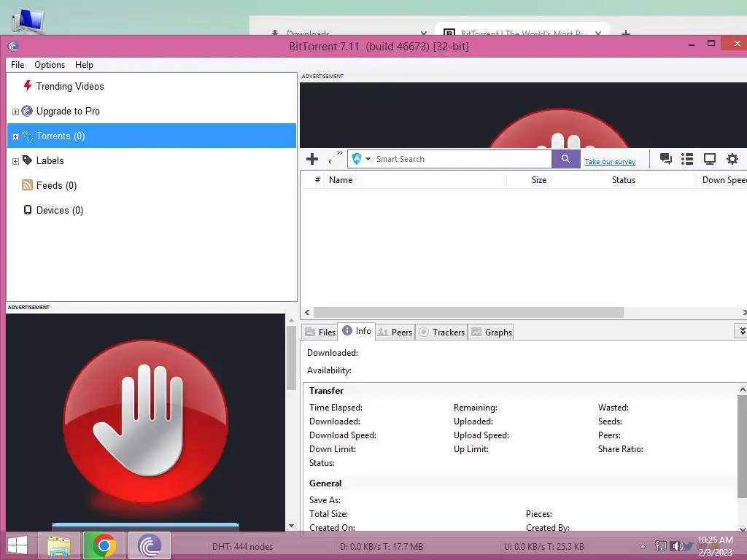The height and width of the screenshot is (560, 747).
Task: Sort by the # column header
Action: tap(317, 180)
